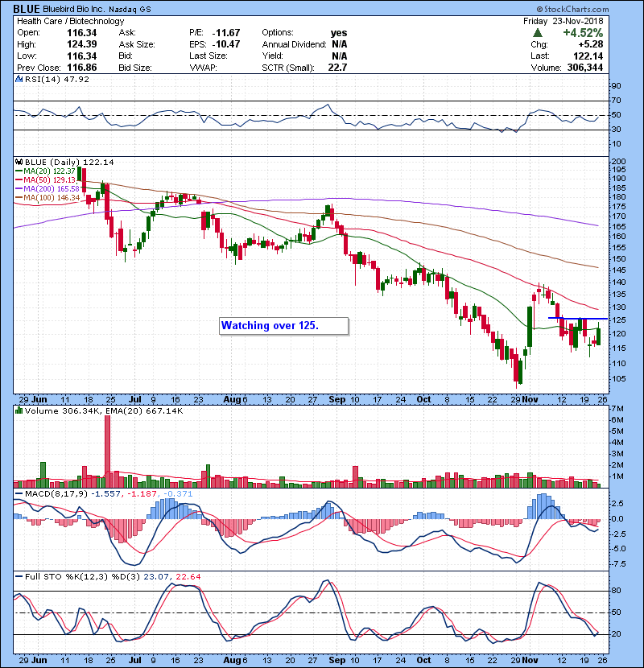Select the BLUE ticker symbol in the header
644x668 pixels.
tap(27, 9)
